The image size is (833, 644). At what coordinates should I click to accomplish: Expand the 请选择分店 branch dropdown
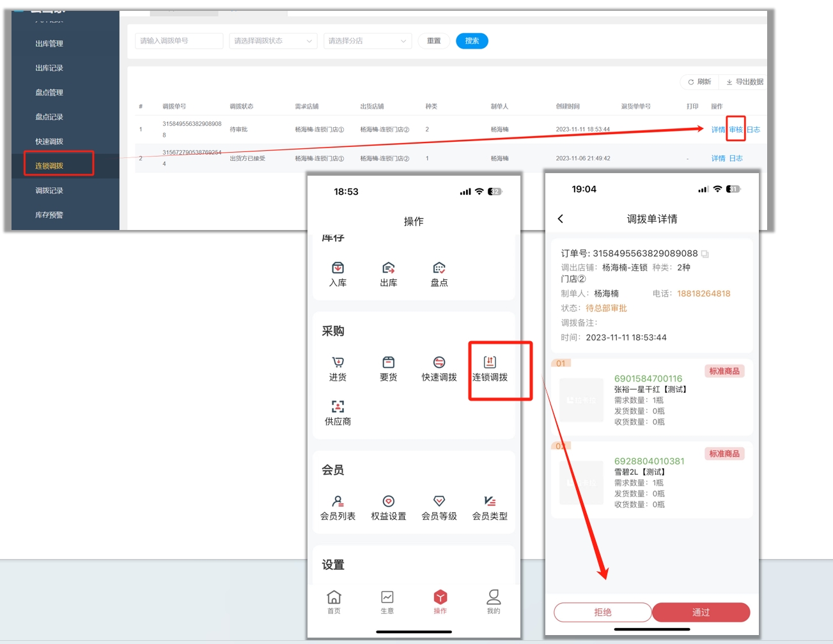(x=367, y=41)
